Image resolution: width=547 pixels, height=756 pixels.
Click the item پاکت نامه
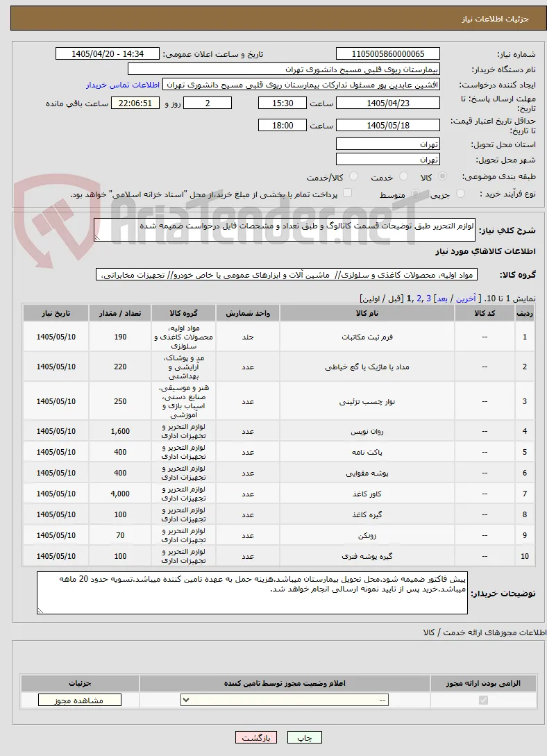pyautogui.click(x=367, y=452)
